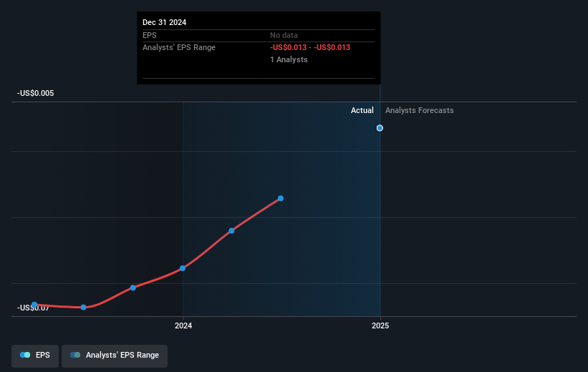Image resolution: width=588 pixels, height=372 pixels.
Task: Select the first EPS data point near -US$0.07
Action: click(x=34, y=305)
